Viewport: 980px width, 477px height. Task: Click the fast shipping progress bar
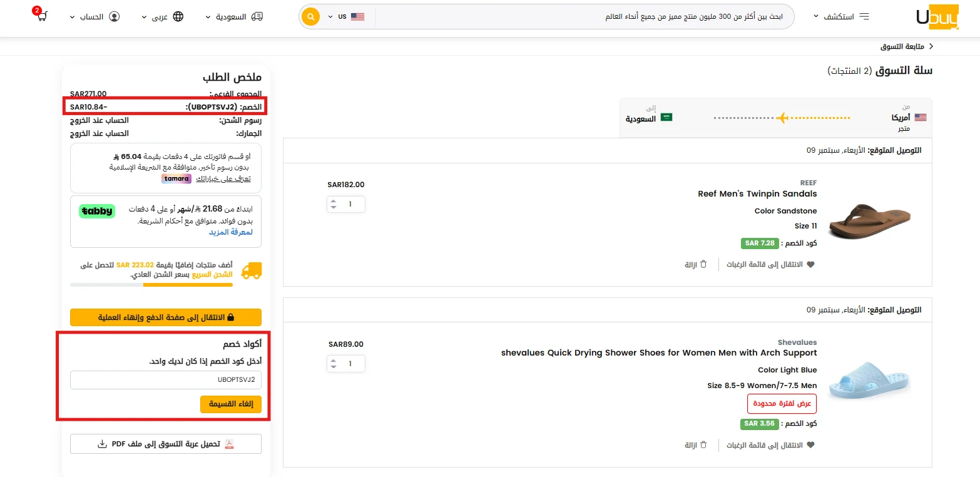(151, 285)
